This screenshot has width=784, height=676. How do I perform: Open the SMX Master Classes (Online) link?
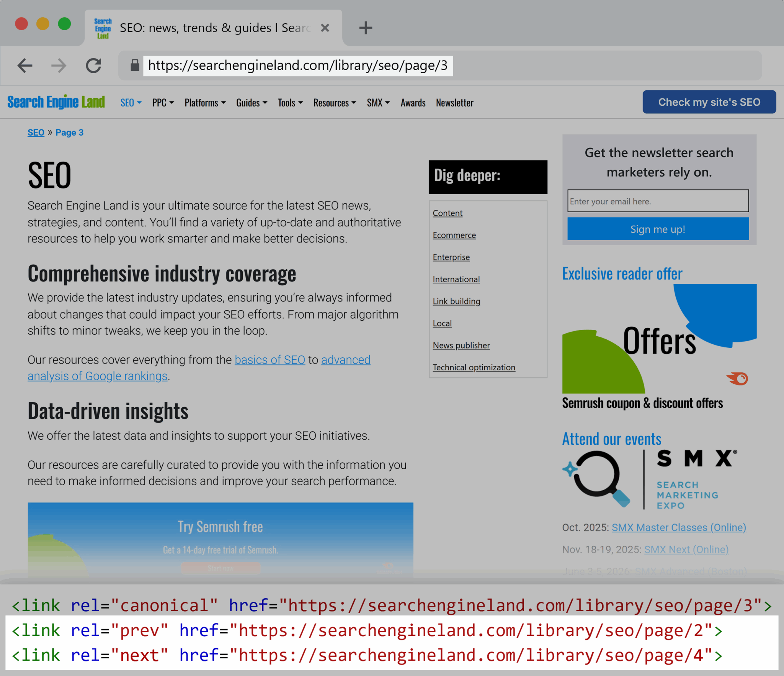tap(679, 527)
